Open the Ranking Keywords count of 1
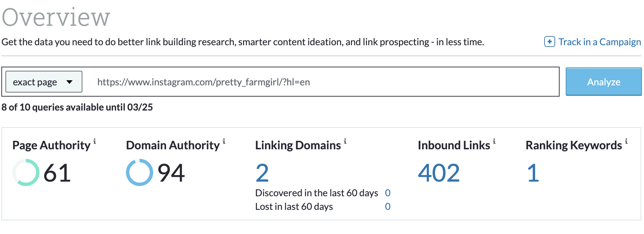 [x=533, y=173]
